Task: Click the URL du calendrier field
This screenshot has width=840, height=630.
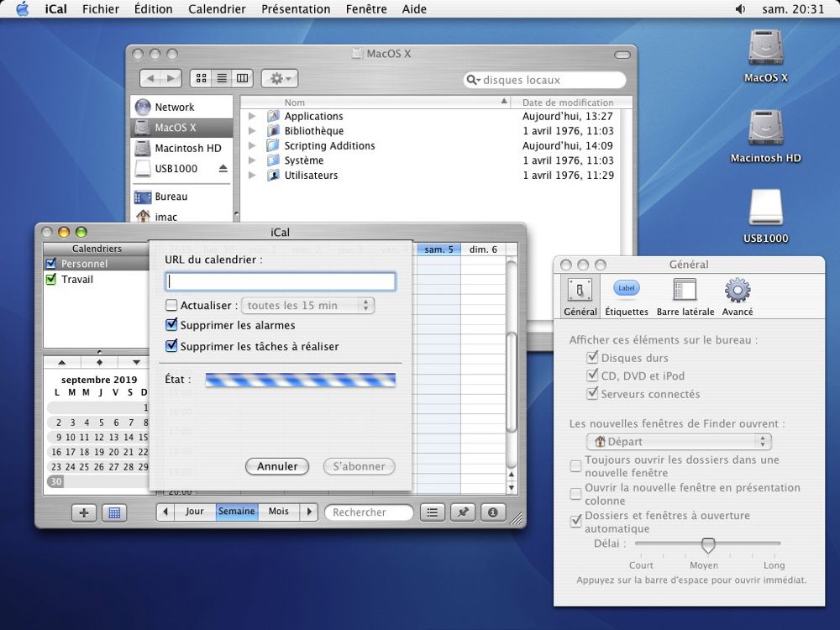Action: click(281, 281)
